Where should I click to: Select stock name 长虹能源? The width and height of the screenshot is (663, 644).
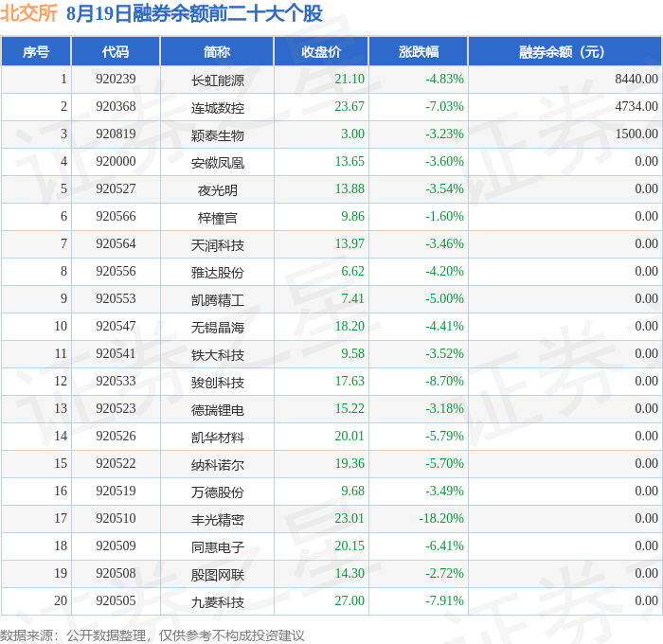point(217,80)
